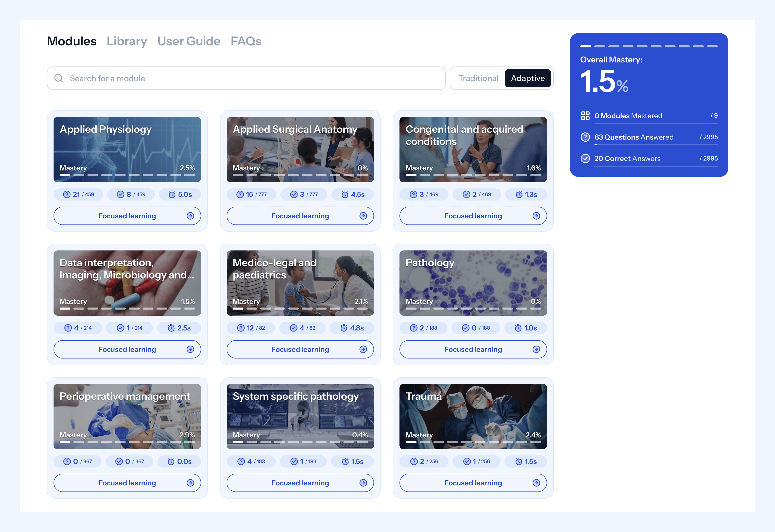Click Perioperative management correct answers icon
The image size is (775, 532).
[119, 461]
